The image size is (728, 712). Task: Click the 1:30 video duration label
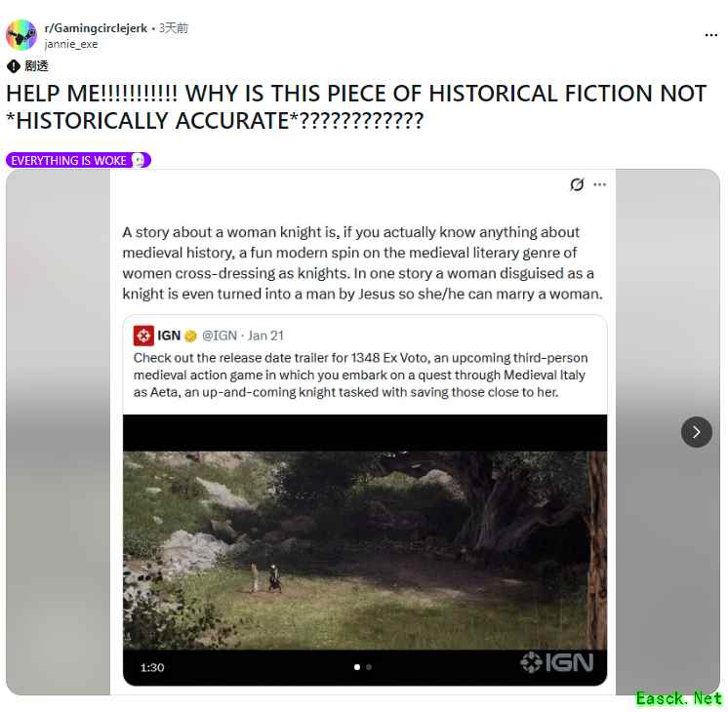[152, 667]
